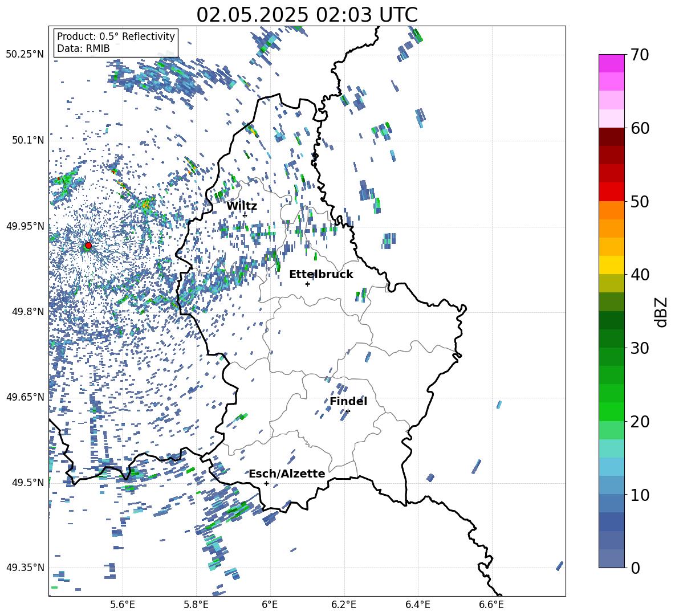
Task: Pick the dark maroon swatch below 60 dBZ
Action: (611, 137)
